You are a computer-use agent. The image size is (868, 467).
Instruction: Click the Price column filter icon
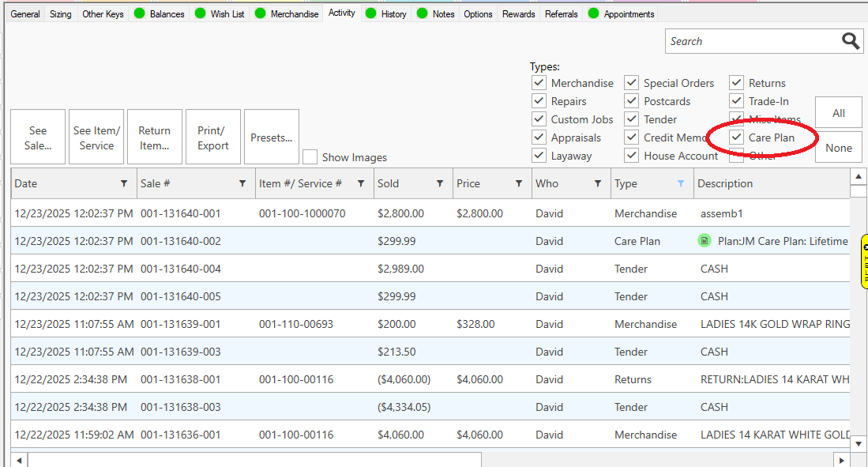click(x=519, y=183)
